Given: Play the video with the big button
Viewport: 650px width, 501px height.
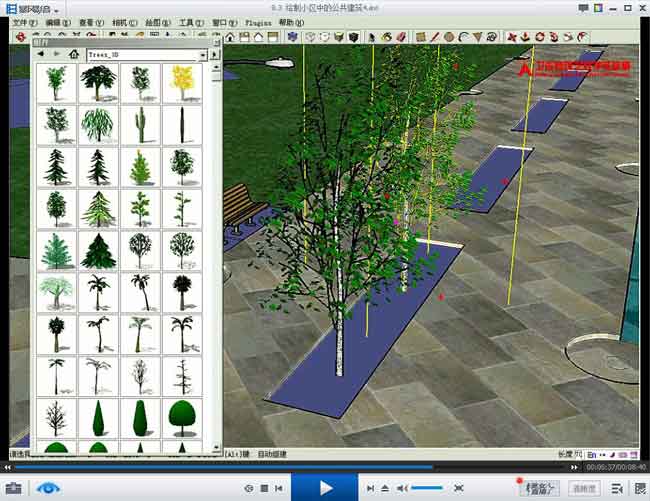Looking at the screenshot, I should click(325, 488).
